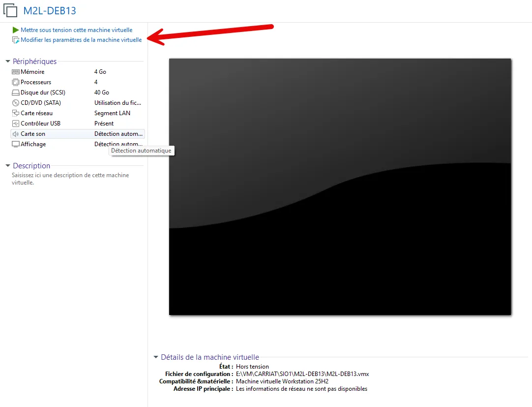Collapse the Détails de la machine virtuelle section
The width and height of the screenshot is (532, 407).
tap(156, 357)
